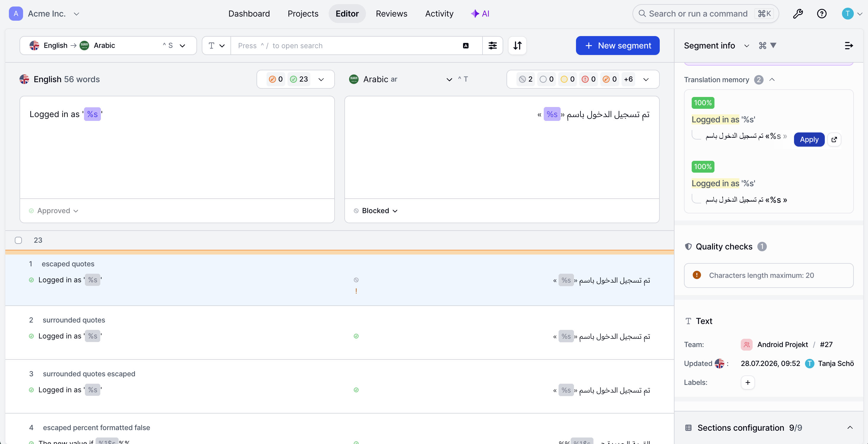Click the English source text area
This screenshot has height=444, width=868.
pos(177,148)
